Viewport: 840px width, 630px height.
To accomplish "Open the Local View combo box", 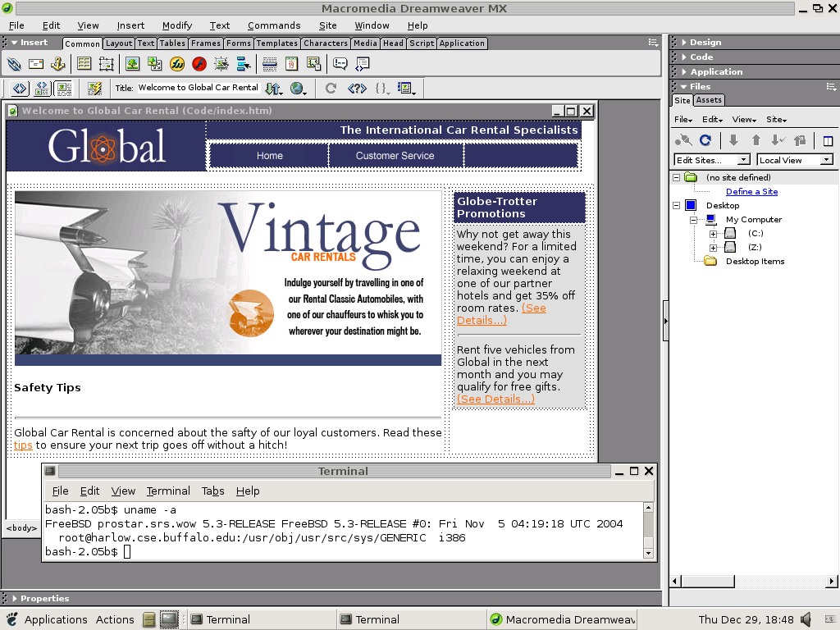I will (795, 160).
